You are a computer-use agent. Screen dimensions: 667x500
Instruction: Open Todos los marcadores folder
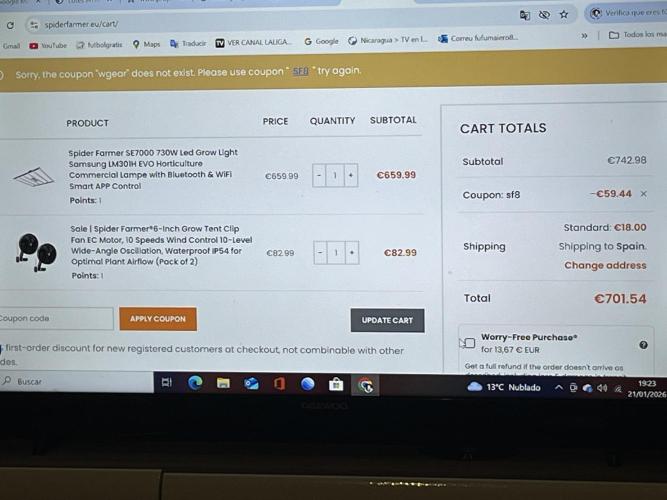(x=638, y=34)
